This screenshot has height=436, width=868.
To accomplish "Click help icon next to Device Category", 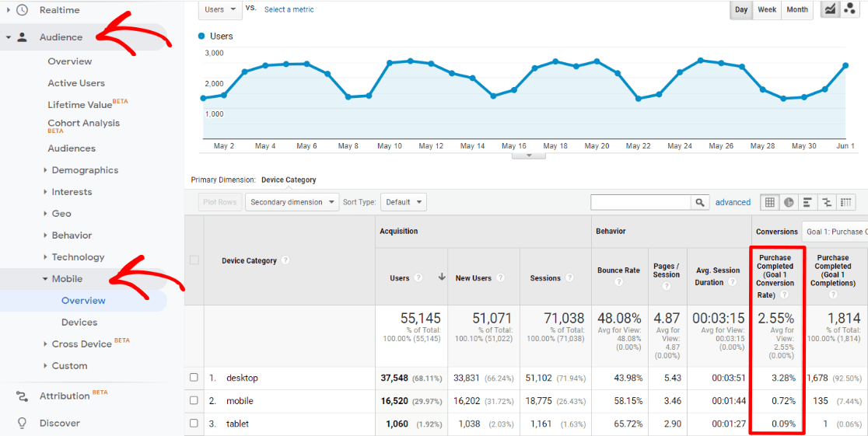I will [285, 260].
